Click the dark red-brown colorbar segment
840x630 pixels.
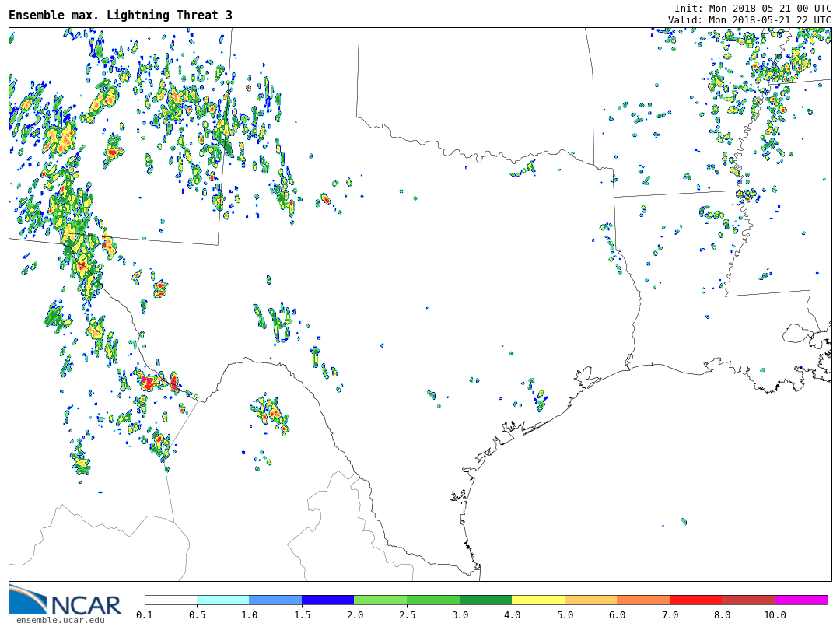pos(748,600)
